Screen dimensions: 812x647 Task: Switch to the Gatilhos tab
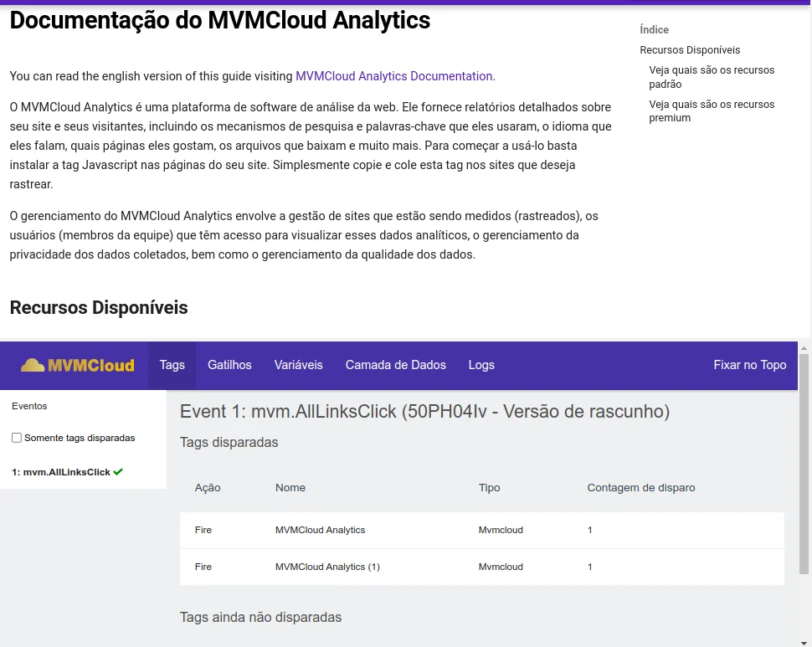click(229, 365)
